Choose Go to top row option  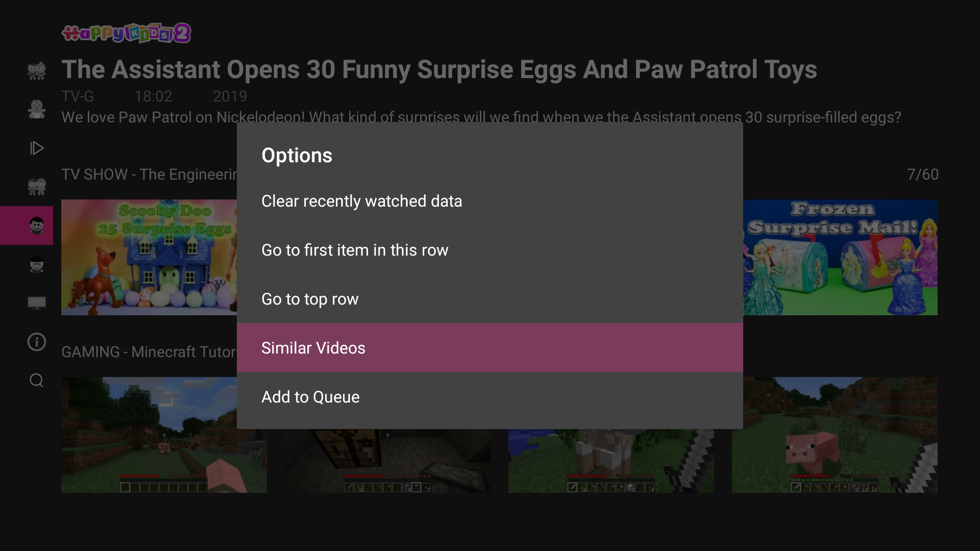pyautogui.click(x=310, y=299)
